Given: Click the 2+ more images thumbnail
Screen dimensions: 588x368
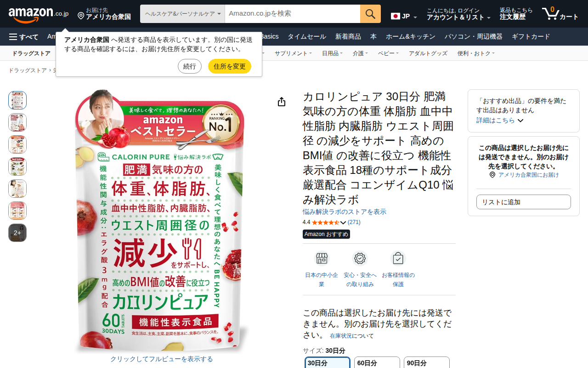Looking at the screenshot, I should pyautogui.click(x=17, y=233).
